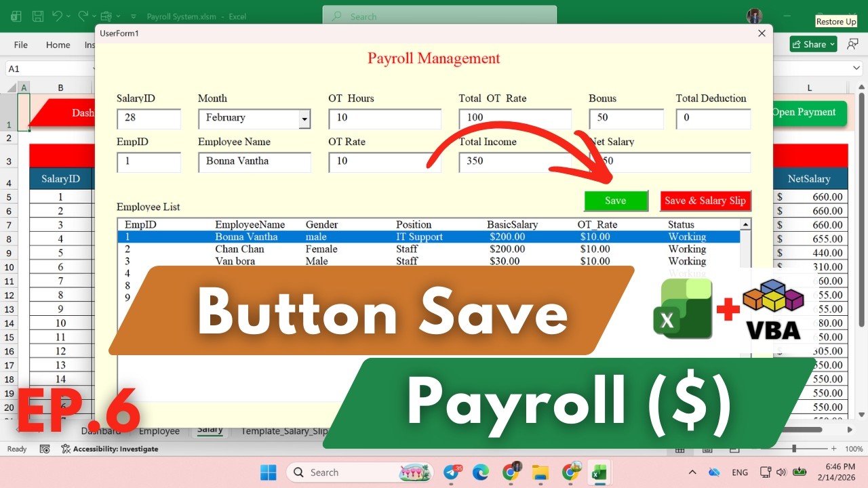
Task: Show hidden system tray icons chevron
Action: tap(692, 472)
